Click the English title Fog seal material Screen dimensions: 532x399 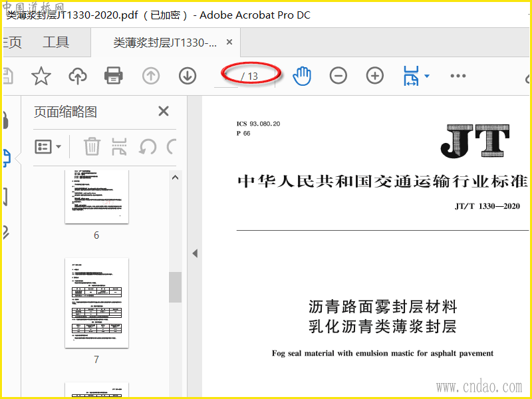click(382, 354)
